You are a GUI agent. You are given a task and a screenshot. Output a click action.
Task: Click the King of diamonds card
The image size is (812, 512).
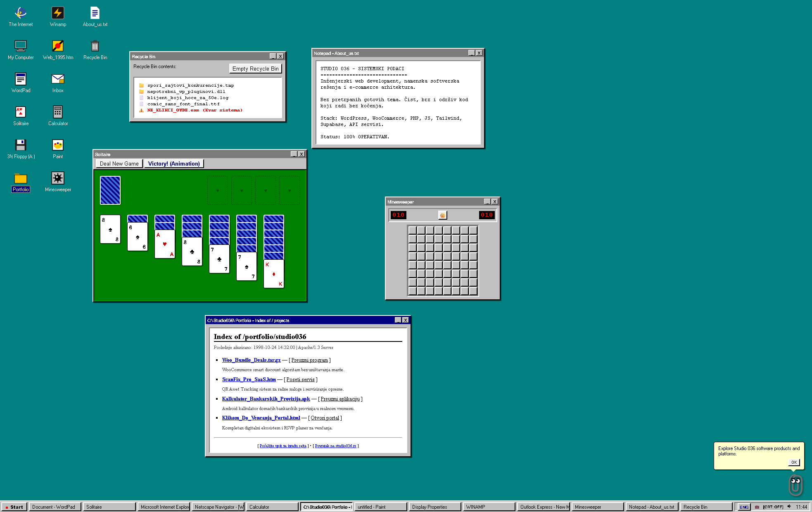pyautogui.click(x=274, y=274)
